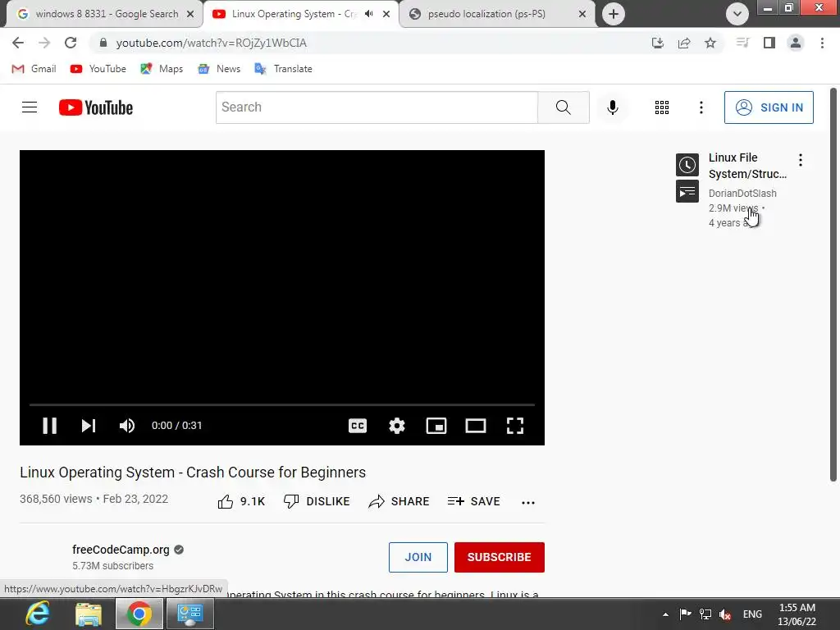Bookmark this page with star
Image resolution: width=840 pixels, height=630 pixels.
pos(710,43)
